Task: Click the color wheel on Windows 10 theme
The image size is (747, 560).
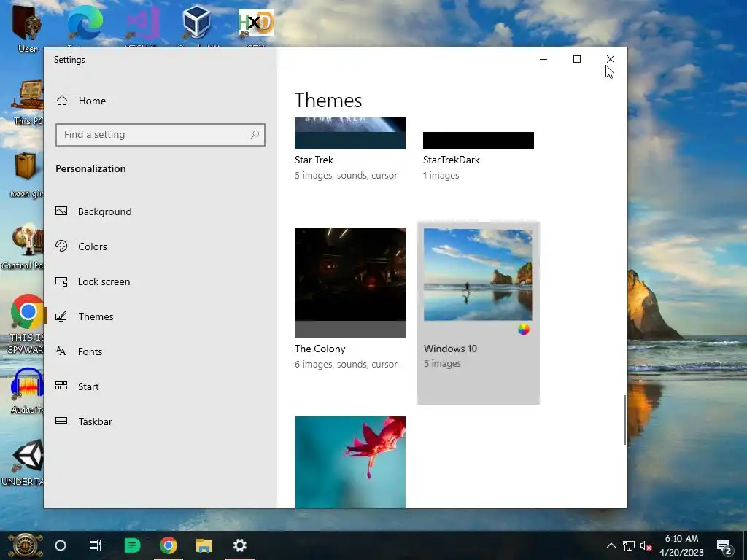Action: click(524, 330)
